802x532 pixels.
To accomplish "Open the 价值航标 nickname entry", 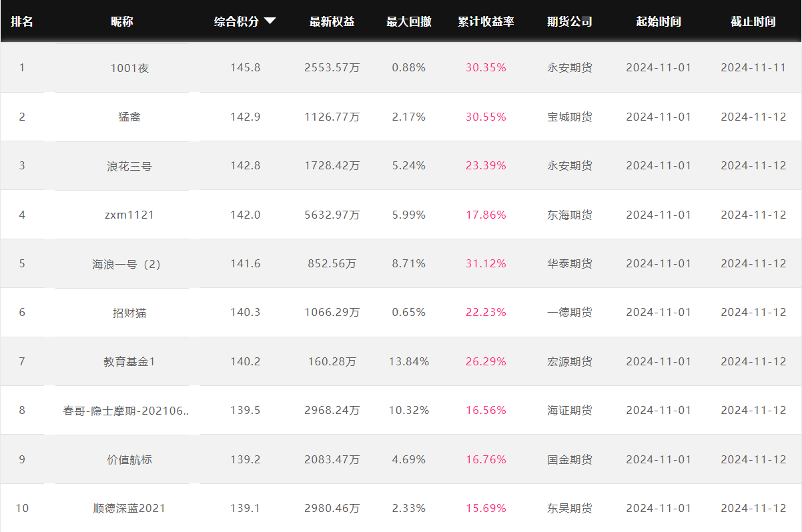I will point(129,459).
